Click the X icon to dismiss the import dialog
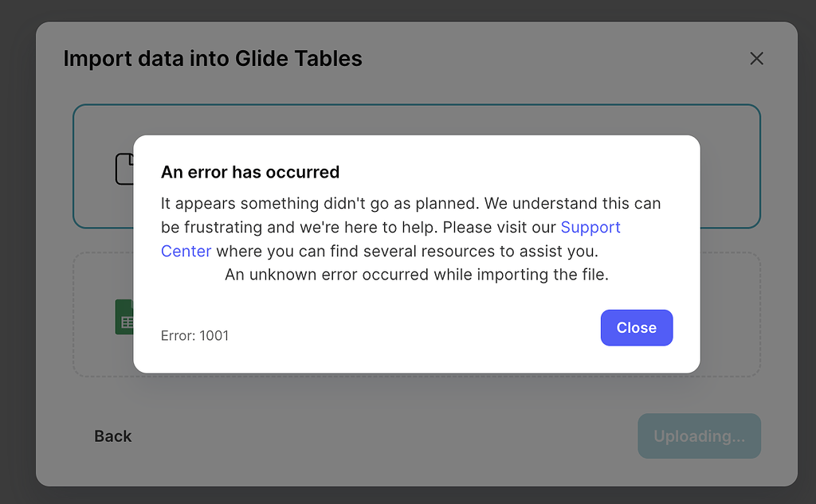 point(756,58)
